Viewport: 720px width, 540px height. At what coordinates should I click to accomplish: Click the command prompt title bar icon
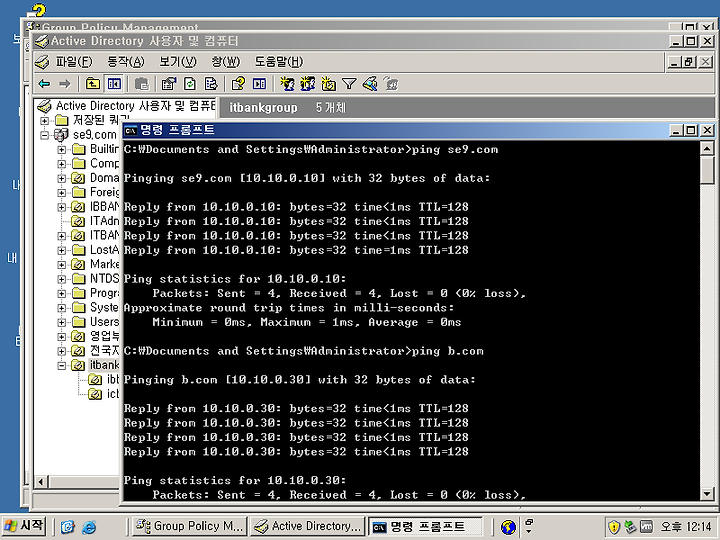pos(131,130)
